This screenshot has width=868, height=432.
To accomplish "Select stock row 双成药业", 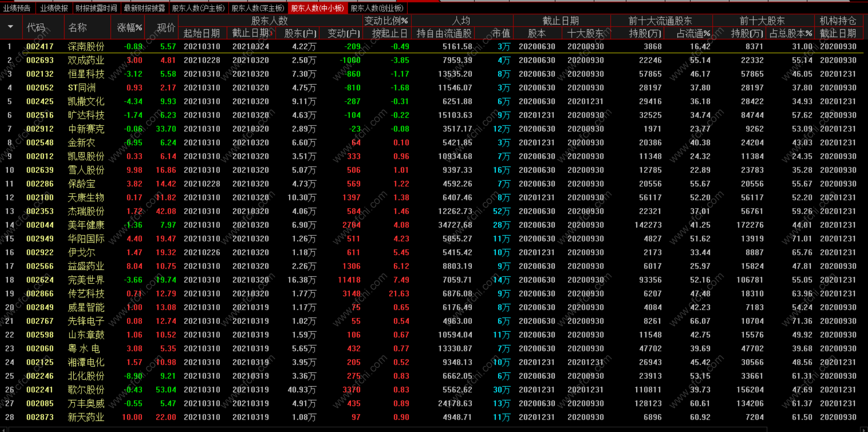I will pyautogui.click(x=431, y=60).
